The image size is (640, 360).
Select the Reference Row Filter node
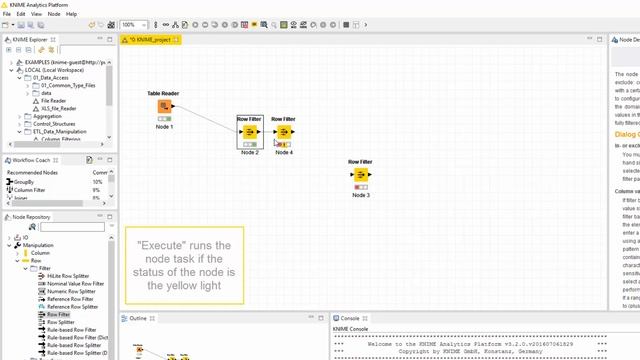pos(70,299)
